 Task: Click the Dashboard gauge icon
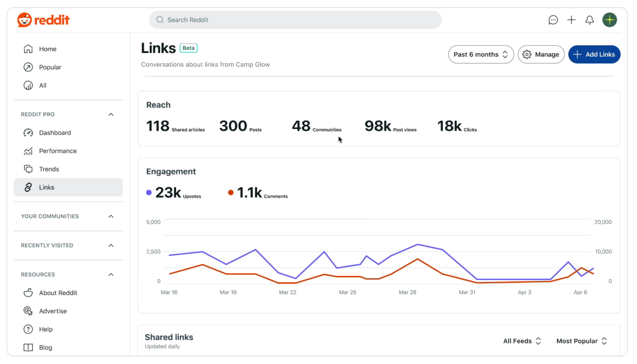pos(28,133)
